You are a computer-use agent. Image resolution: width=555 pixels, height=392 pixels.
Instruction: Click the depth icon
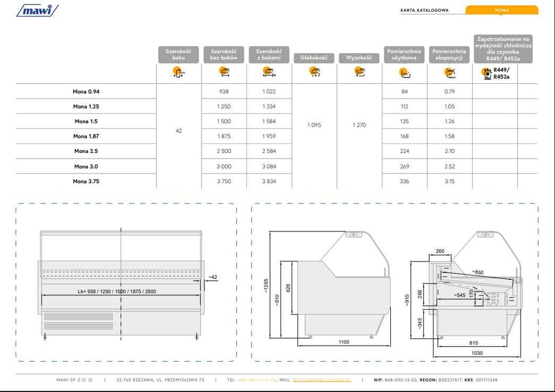[314, 72]
